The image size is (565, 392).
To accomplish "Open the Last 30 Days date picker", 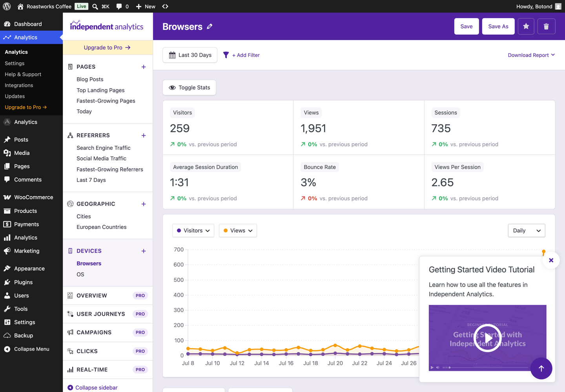I will click(x=190, y=55).
